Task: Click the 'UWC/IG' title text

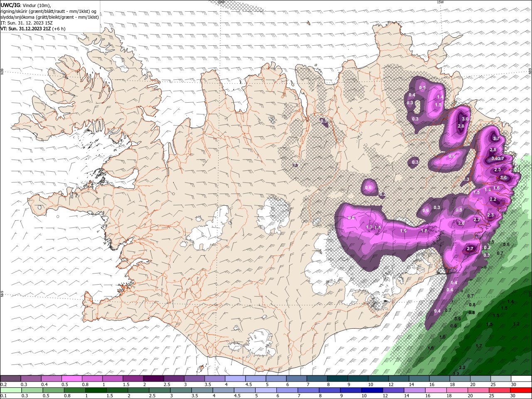Action: [x=10, y=5]
